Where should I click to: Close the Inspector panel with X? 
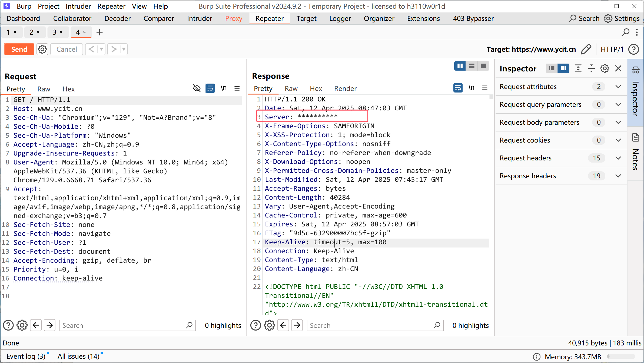(618, 68)
